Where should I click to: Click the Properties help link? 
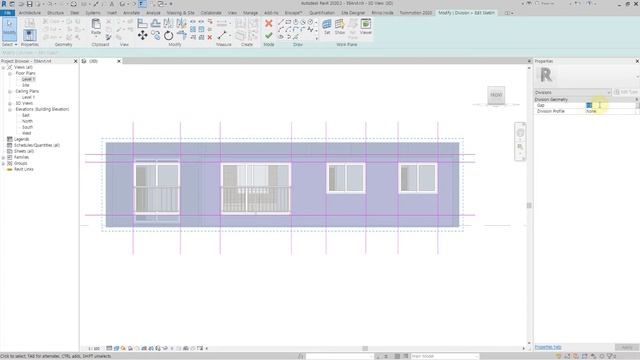[548, 347]
